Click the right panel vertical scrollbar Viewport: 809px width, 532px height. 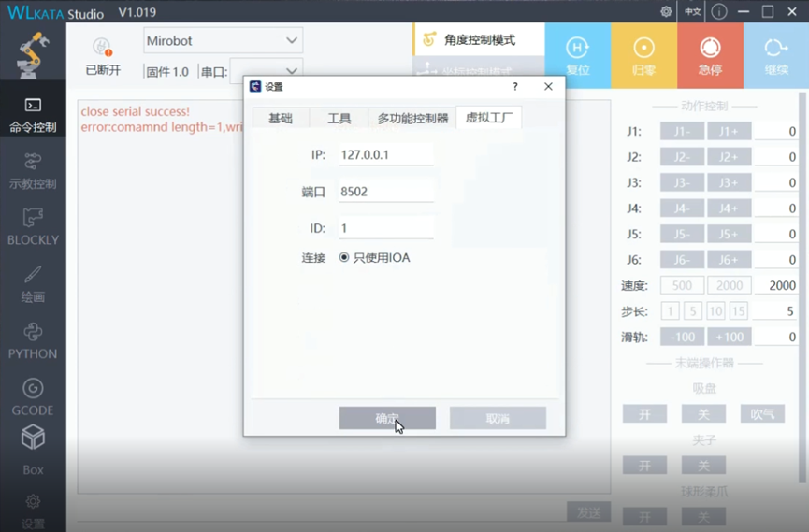[802, 288]
